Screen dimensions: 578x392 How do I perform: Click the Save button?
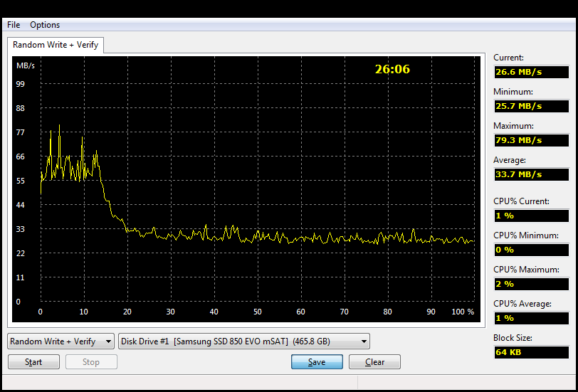tap(317, 362)
